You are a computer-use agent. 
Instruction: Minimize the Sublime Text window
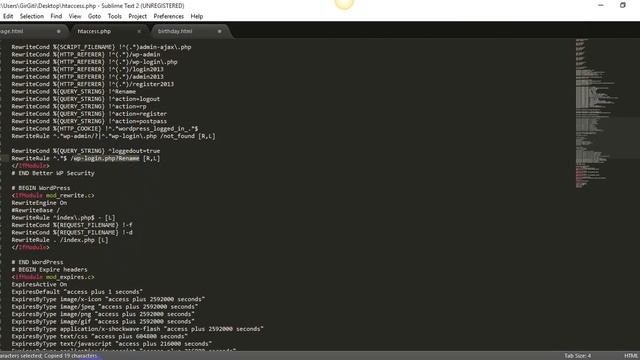pos(601,5)
